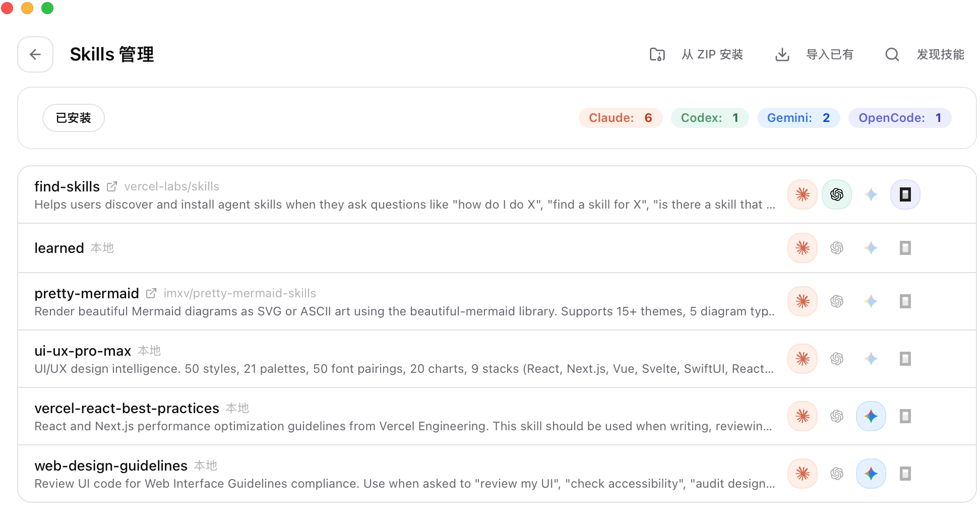Click description 'Render beautiful Mermaid diagrams'
Viewport: 980px width, 528px height.
point(405,311)
